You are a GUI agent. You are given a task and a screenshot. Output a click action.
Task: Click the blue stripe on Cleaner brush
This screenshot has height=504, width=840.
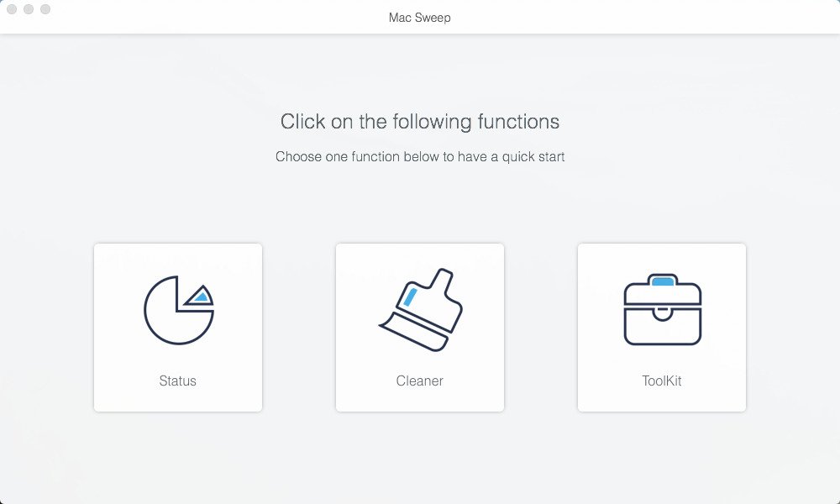tap(410, 297)
